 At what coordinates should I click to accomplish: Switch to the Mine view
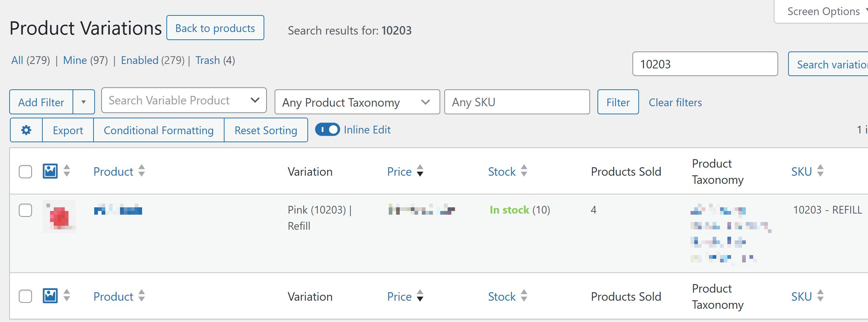75,60
